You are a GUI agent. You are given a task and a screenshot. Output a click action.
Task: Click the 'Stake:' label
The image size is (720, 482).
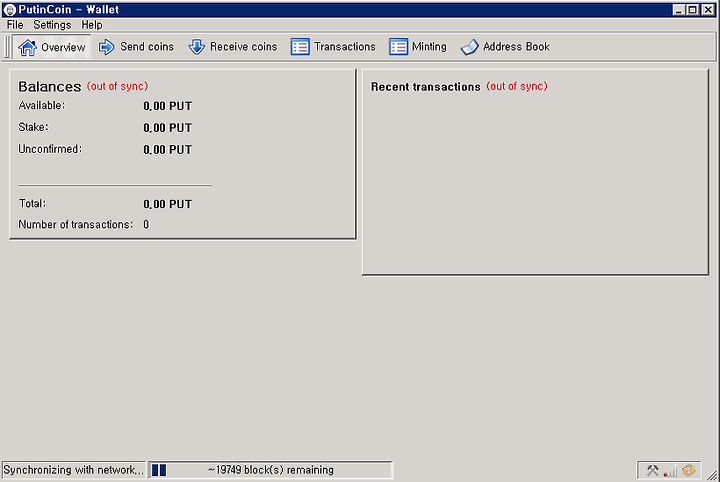[34, 127]
